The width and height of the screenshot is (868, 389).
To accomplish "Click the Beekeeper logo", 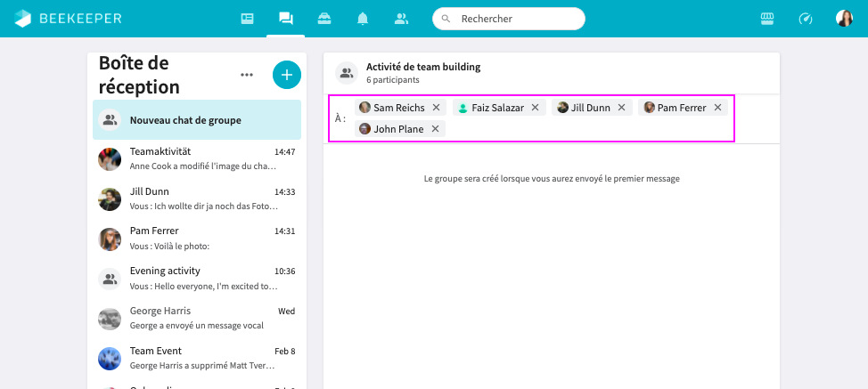I will pos(68,19).
